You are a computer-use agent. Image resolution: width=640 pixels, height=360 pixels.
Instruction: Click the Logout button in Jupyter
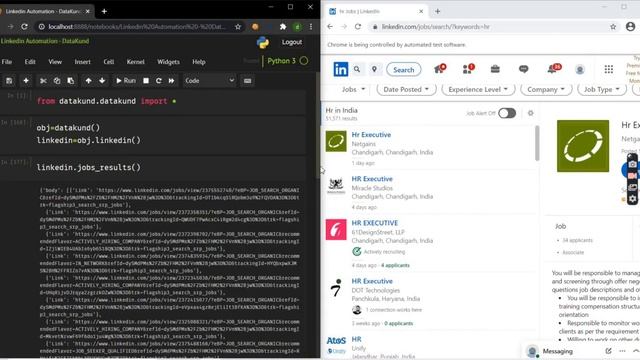292,42
